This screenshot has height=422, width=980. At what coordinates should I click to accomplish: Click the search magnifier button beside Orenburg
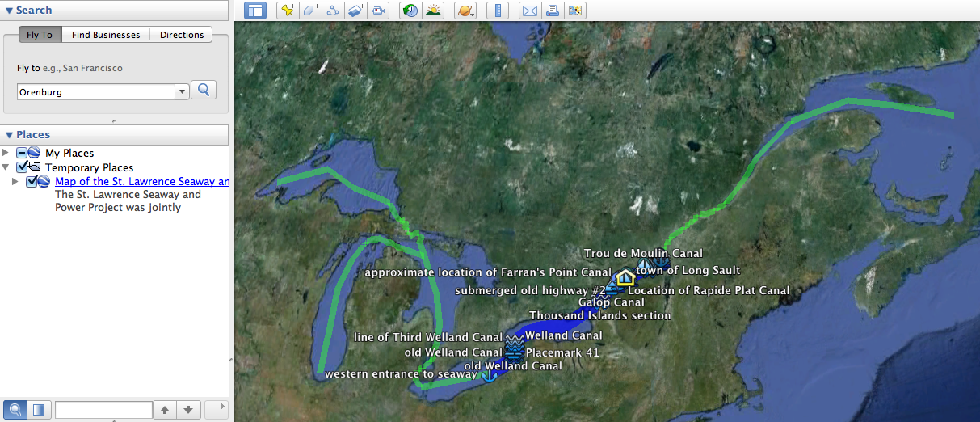point(204,90)
